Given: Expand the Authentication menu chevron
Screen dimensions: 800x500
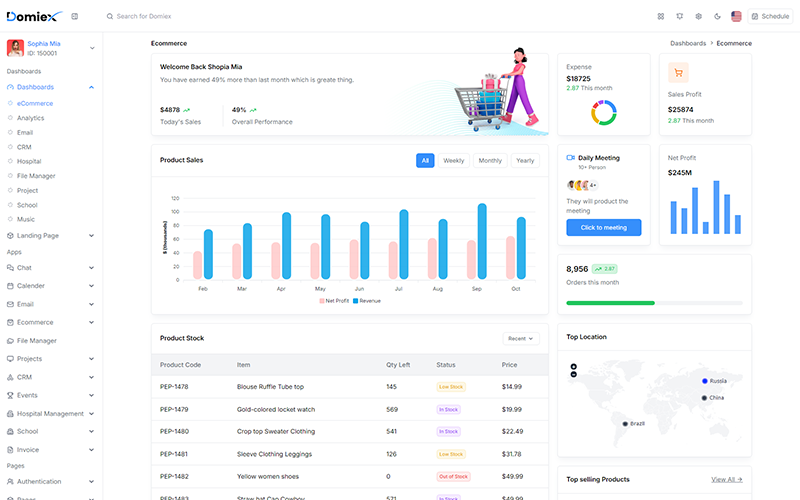Looking at the screenshot, I should [91, 482].
